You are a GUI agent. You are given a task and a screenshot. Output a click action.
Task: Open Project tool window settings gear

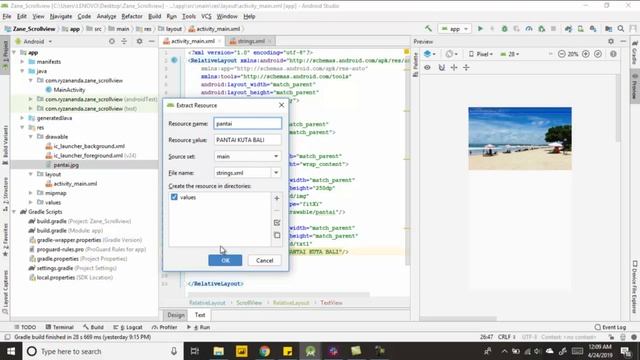139,41
